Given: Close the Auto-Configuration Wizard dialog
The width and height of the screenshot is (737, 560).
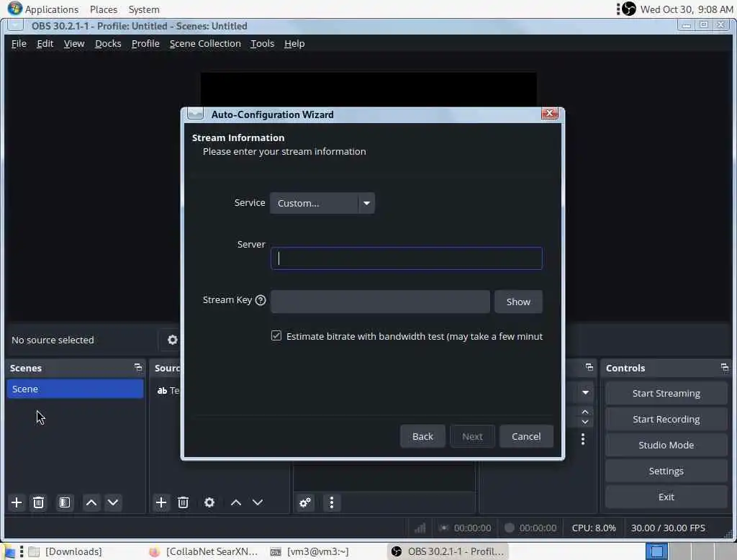Looking at the screenshot, I should [549, 113].
